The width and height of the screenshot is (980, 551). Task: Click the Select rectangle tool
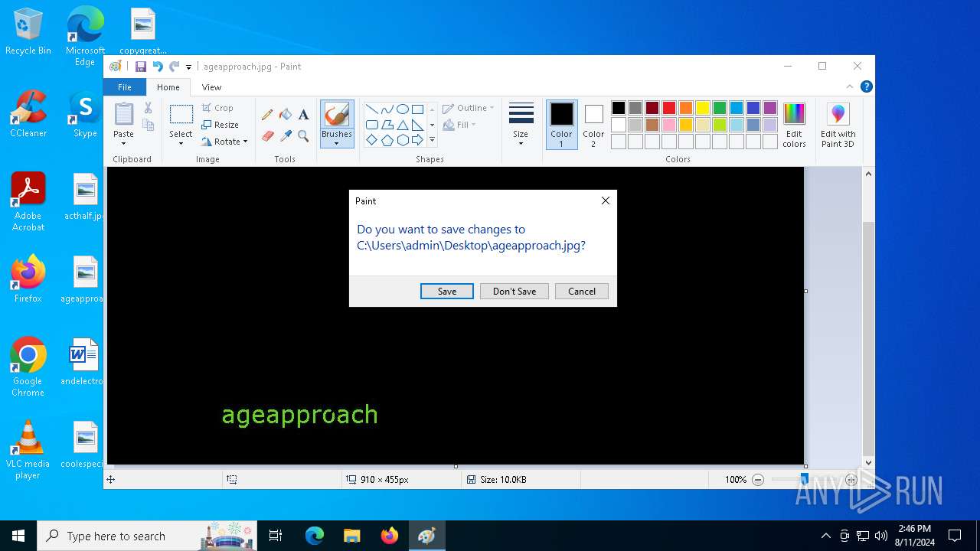(181, 115)
